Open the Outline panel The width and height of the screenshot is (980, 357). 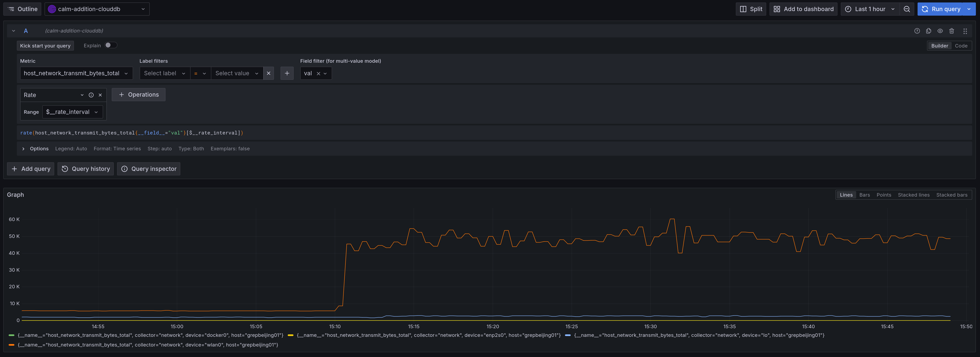(x=22, y=9)
